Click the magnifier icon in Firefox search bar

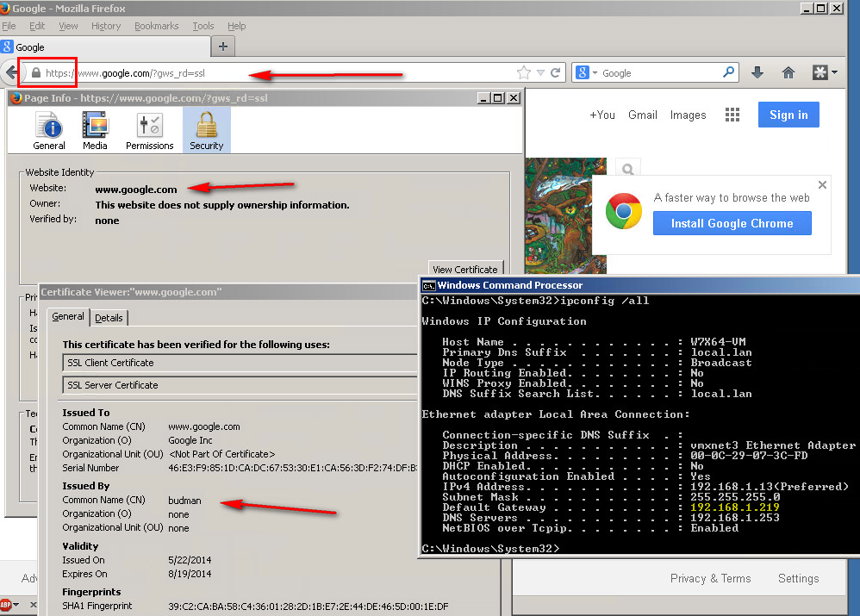pyautogui.click(x=728, y=72)
